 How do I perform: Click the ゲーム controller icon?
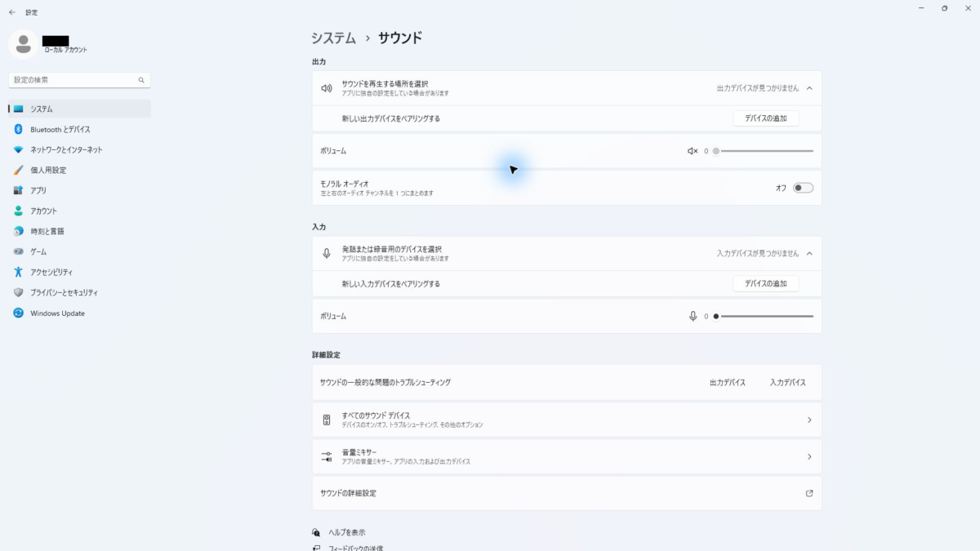(19, 251)
